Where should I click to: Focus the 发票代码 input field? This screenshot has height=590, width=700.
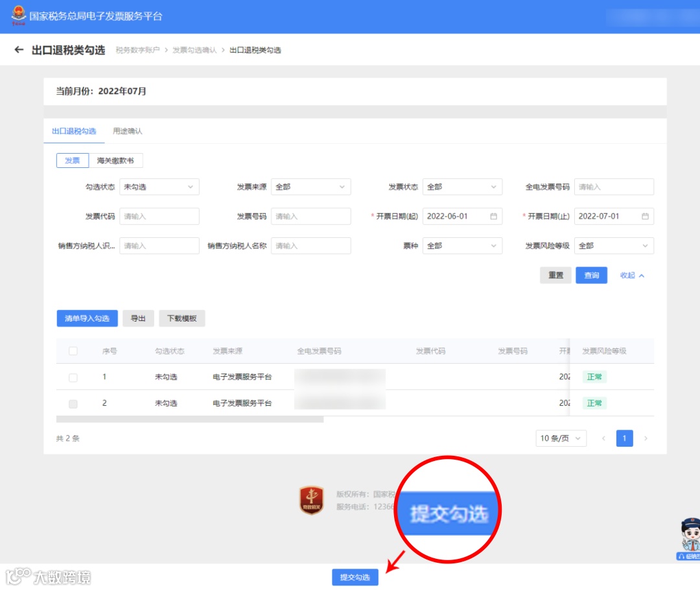pyautogui.click(x=159, y=216)
